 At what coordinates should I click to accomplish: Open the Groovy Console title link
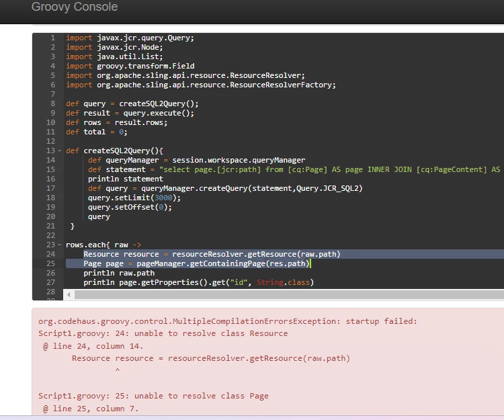(x=75, y=7)
